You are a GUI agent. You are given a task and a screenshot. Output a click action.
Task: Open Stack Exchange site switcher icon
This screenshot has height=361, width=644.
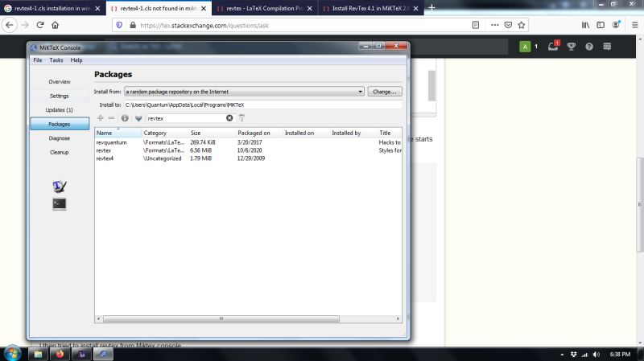coord(607,47)
